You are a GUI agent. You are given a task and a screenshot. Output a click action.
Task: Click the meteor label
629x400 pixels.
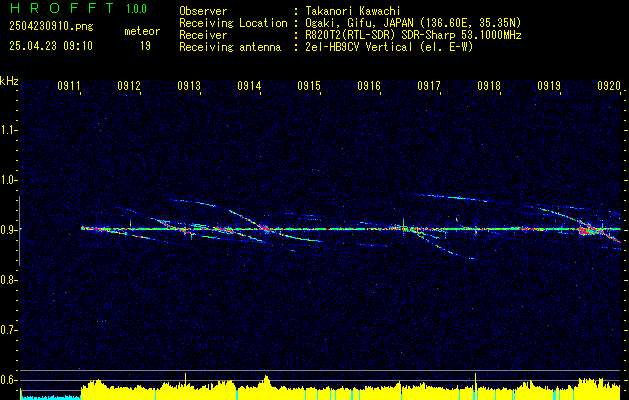point(142,31)
